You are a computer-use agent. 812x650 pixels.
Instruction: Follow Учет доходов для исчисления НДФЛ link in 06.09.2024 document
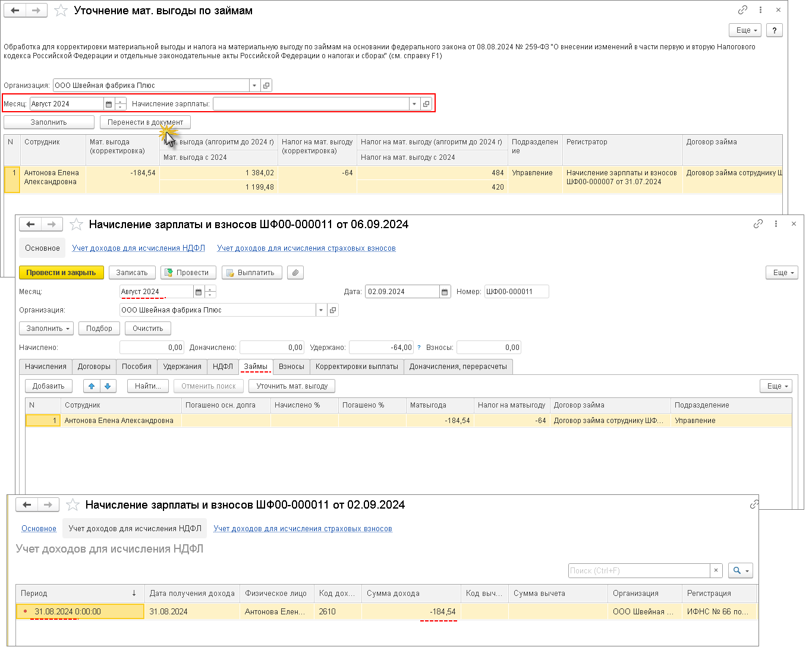click(139, 248)
